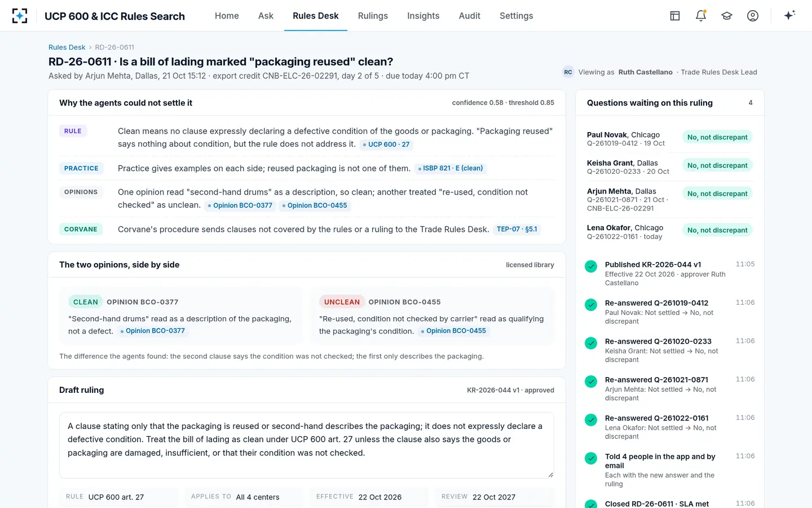Open Opinion BCO-0377 chip in the Opinions row

pos(240,205)
